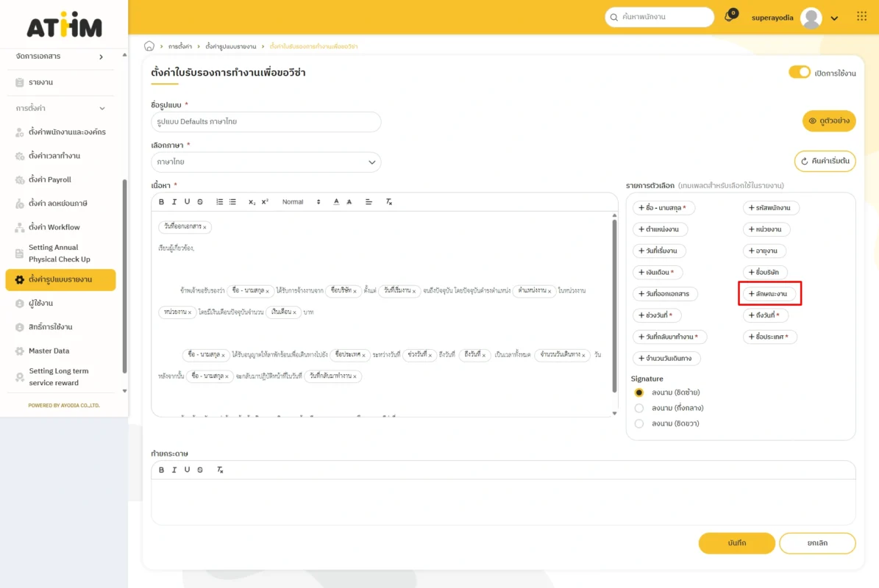
Task: Open the apps grid menu
Action: 861,17
